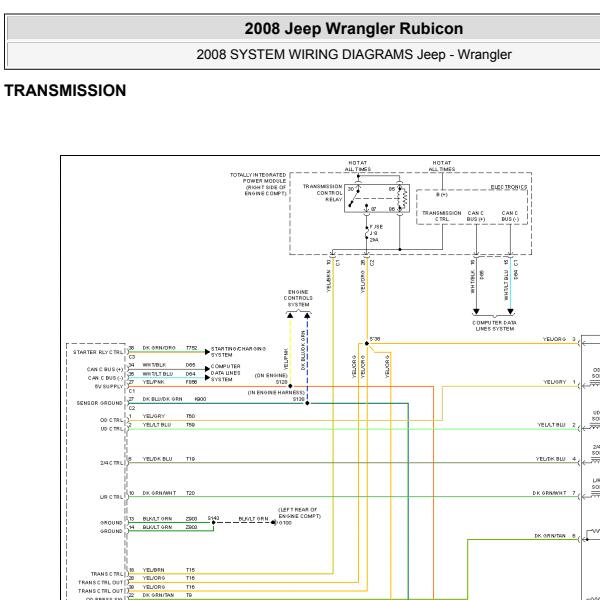Click the TRANSMISSION CTRL label inside Electronics box
Image resolution: width=600 pixels, height=600 pixels.
pos(442,216)
